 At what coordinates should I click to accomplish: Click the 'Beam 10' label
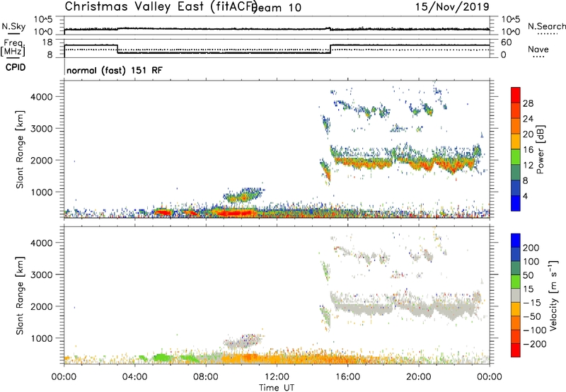click(277, 7)
